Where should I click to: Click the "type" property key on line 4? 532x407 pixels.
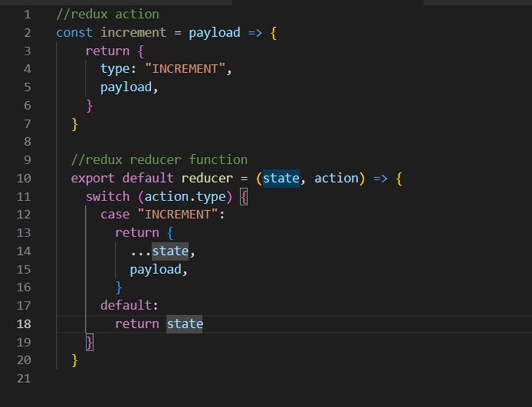point(115,69)
